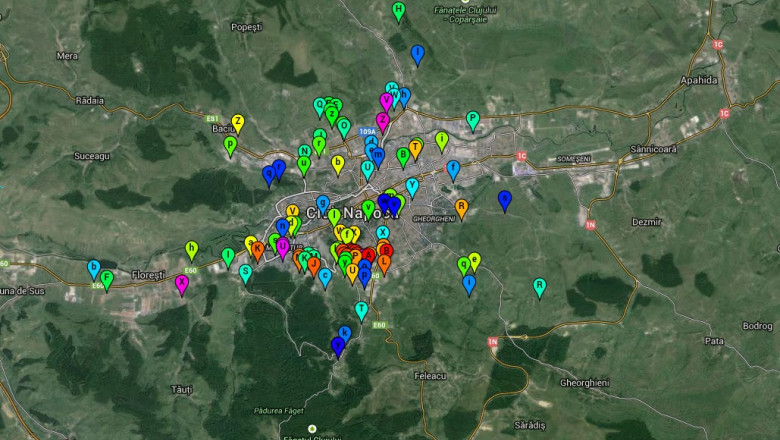Open the yellow Z marker near Baciu
Viewport: 780px width, 440px height.
pos(238,123)
